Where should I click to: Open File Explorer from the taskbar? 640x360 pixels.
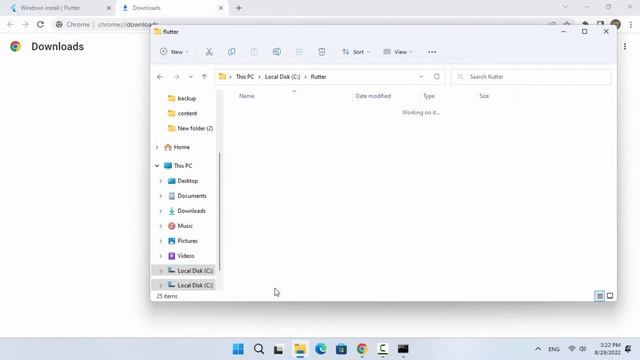[300, 349]
